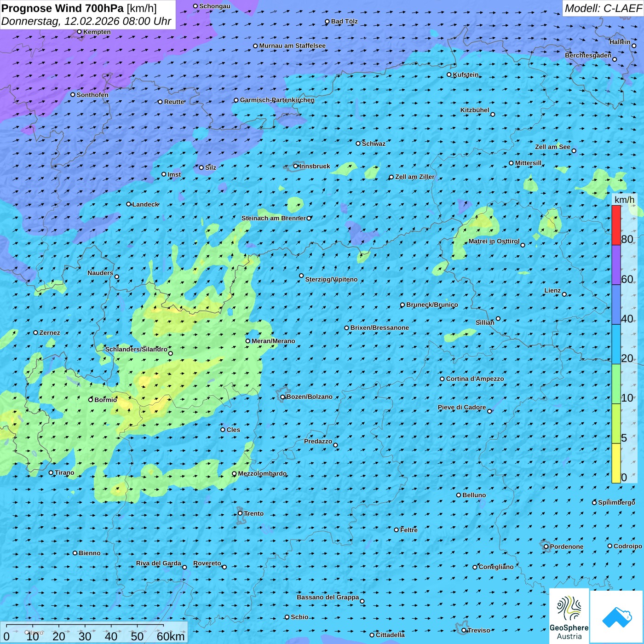Click the Lienz city marker
Viewport: 644px width, 644px height.
click(x=564, y=294)
